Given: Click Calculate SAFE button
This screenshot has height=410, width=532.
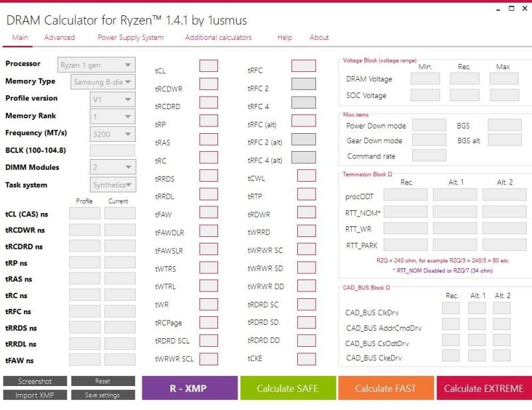Looking at the screenshot, I should 288,388.
